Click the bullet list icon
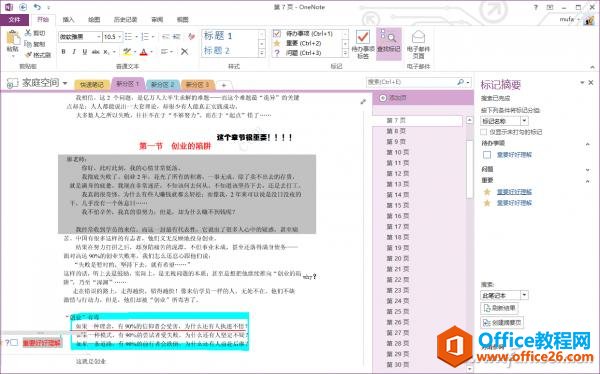Screen dimensions: 600x374 (x=128, y=37)
